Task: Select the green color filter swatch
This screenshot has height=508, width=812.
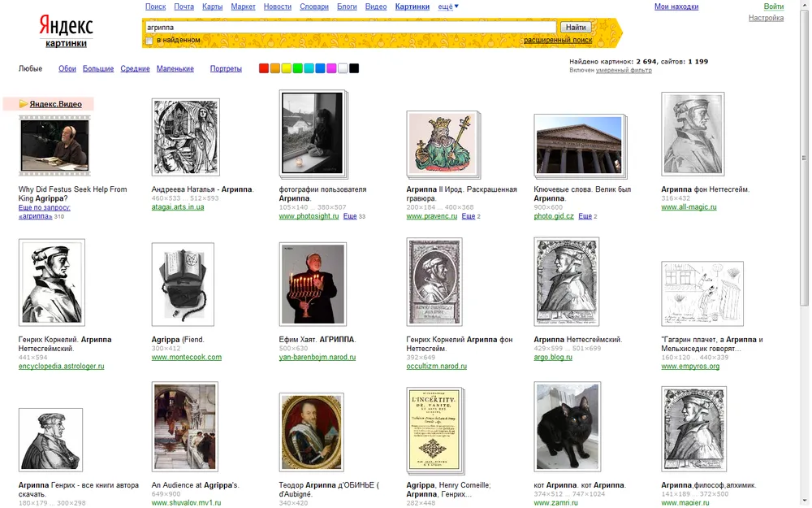Action: click(298, 68)
